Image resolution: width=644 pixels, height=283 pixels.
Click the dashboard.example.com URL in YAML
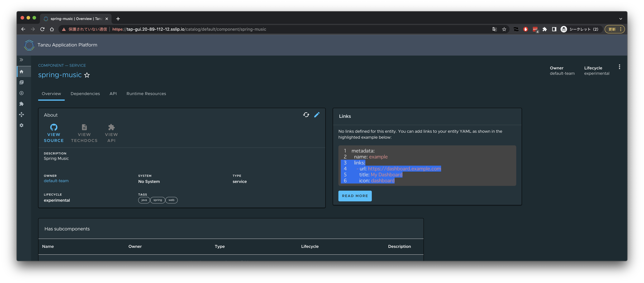tap(404, 169)
